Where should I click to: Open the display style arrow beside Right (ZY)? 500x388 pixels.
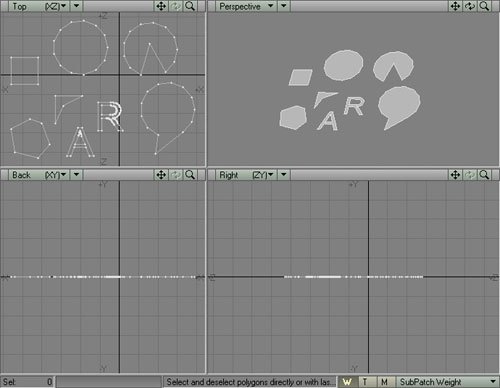click(284, 175)
